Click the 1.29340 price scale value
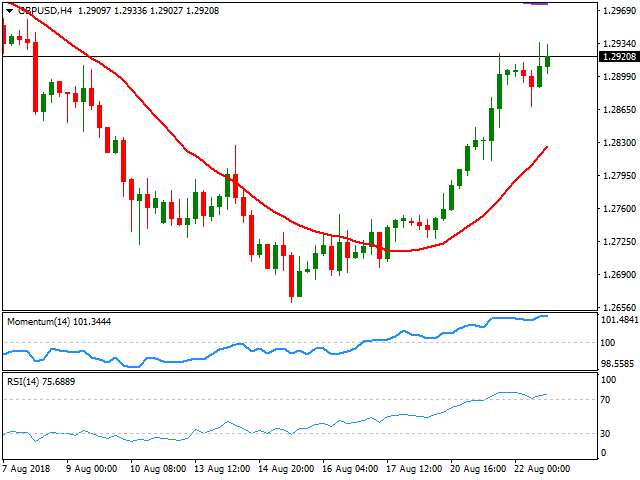 pos(620,43)
